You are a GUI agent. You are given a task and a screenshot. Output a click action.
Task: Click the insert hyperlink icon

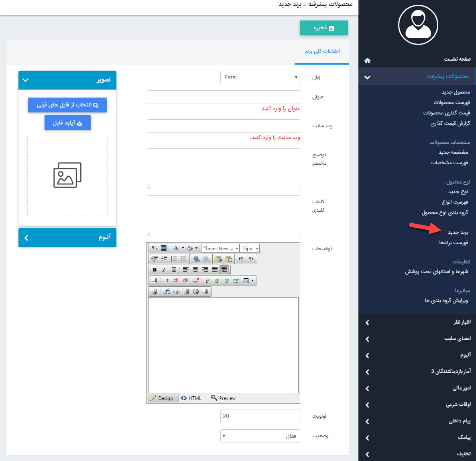click(x=197, y=259)
